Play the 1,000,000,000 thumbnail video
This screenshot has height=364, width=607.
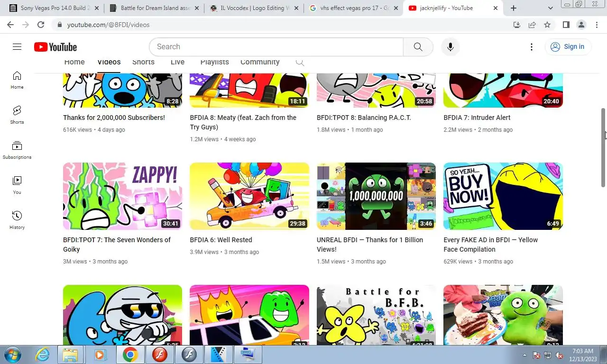(x=376, y=196)
